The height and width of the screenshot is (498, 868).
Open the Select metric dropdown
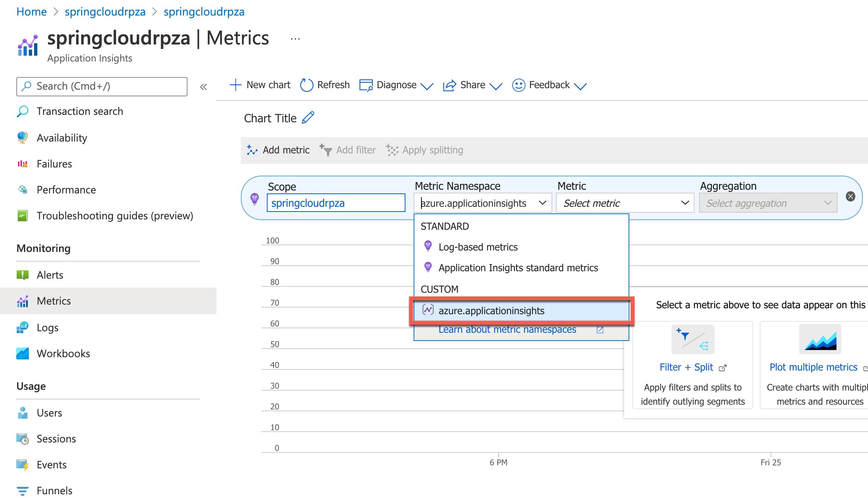(x=625, y=203)
